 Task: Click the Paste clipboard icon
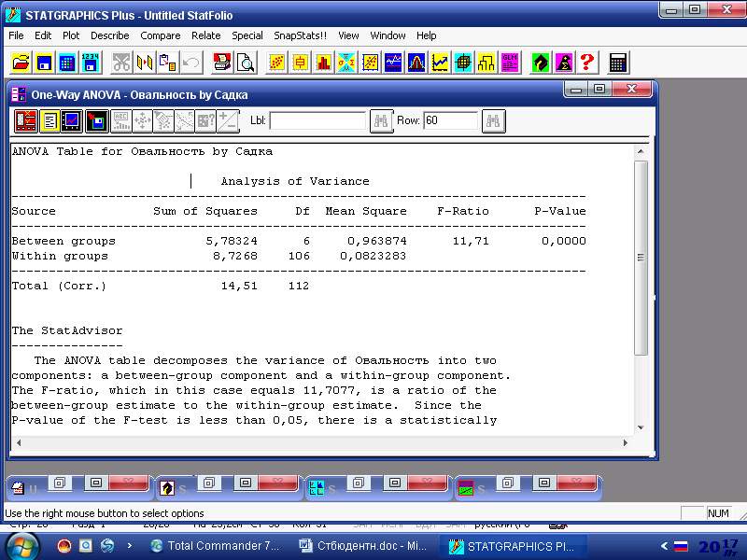(168, 63)
